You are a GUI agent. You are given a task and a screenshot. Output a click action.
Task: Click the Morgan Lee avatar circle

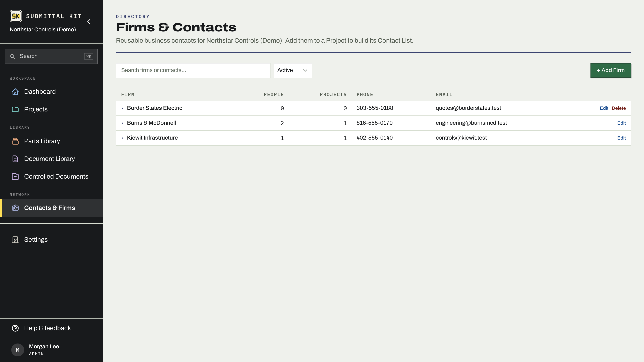click(18, 350)
